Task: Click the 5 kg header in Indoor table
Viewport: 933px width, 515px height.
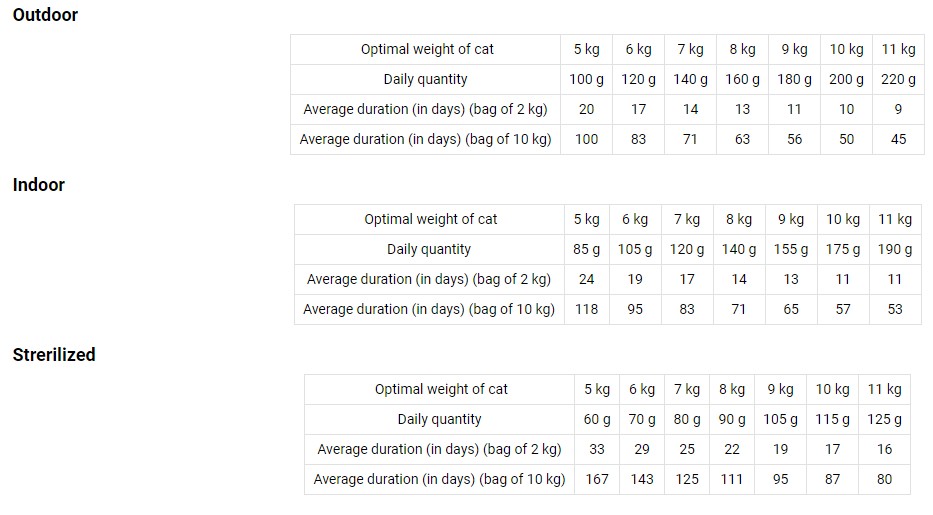Action: pyautogui.click(x=586, y=219)
